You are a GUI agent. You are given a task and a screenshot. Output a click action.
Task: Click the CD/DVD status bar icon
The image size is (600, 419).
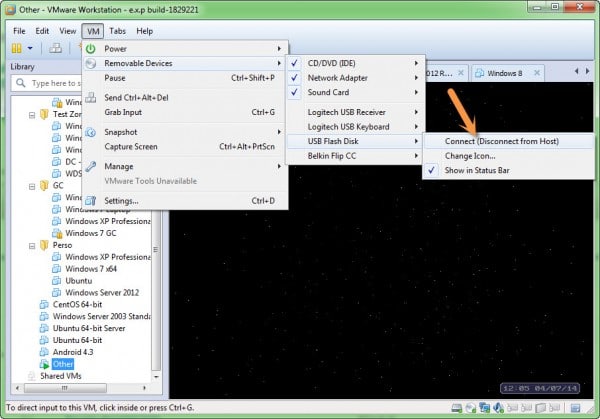(x=470, y=408)
